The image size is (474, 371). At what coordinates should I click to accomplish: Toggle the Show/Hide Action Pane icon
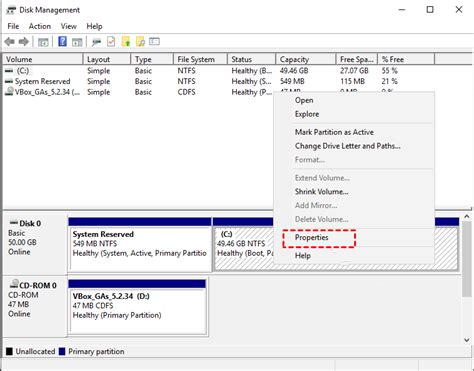77,42
